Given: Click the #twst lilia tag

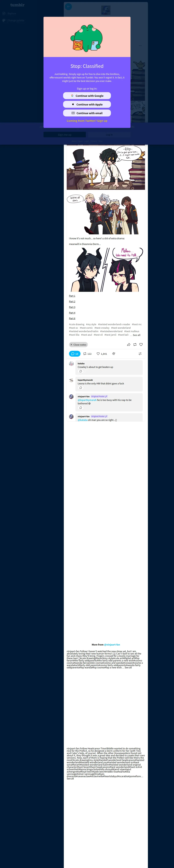Looking at the screenshot, I should coord(74,335).
